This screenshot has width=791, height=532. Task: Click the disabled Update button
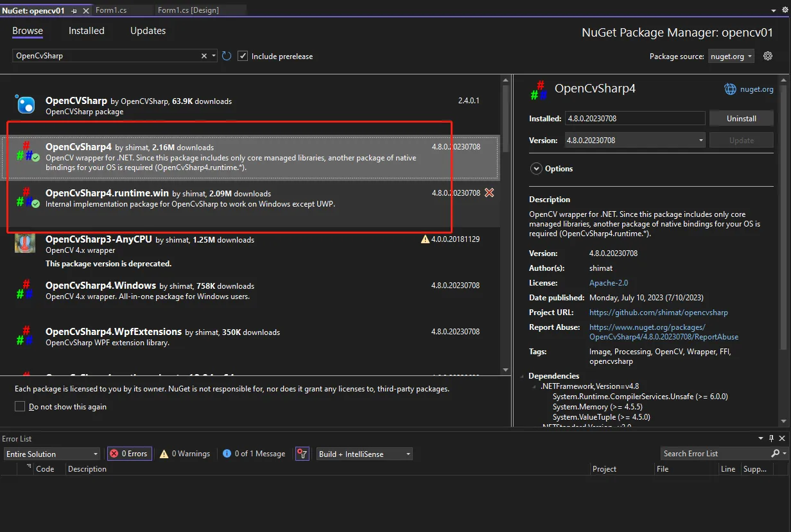tap(741, 140)
